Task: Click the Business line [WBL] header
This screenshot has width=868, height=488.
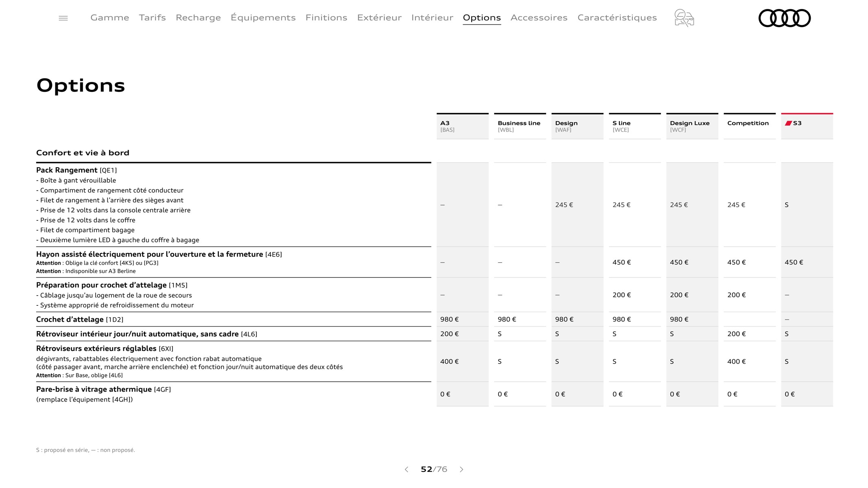Action: pyautogui.click(x=520, y=126)
